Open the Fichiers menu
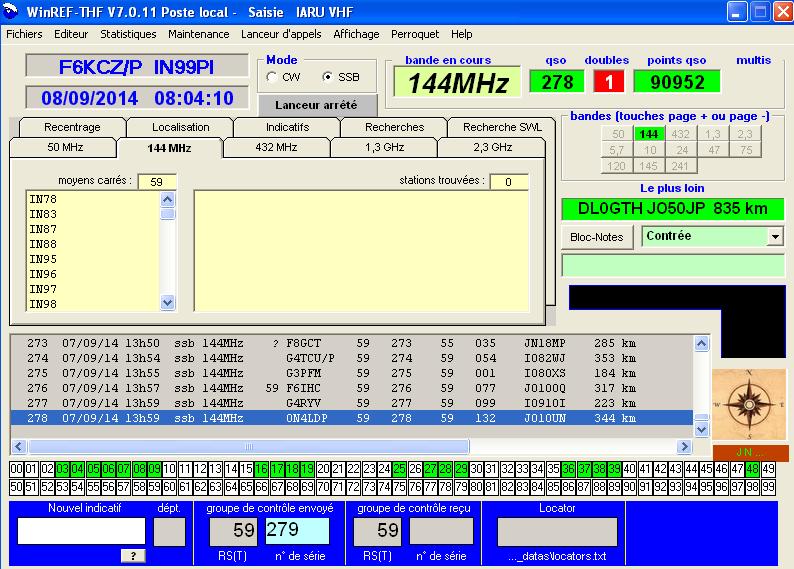794x569 pixels. [24, 34]
